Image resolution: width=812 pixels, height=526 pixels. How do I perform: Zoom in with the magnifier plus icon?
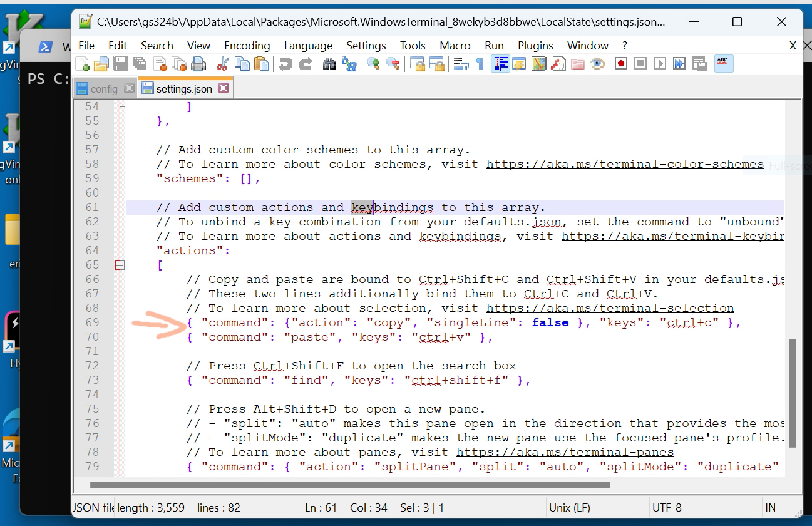click(374, 64)
